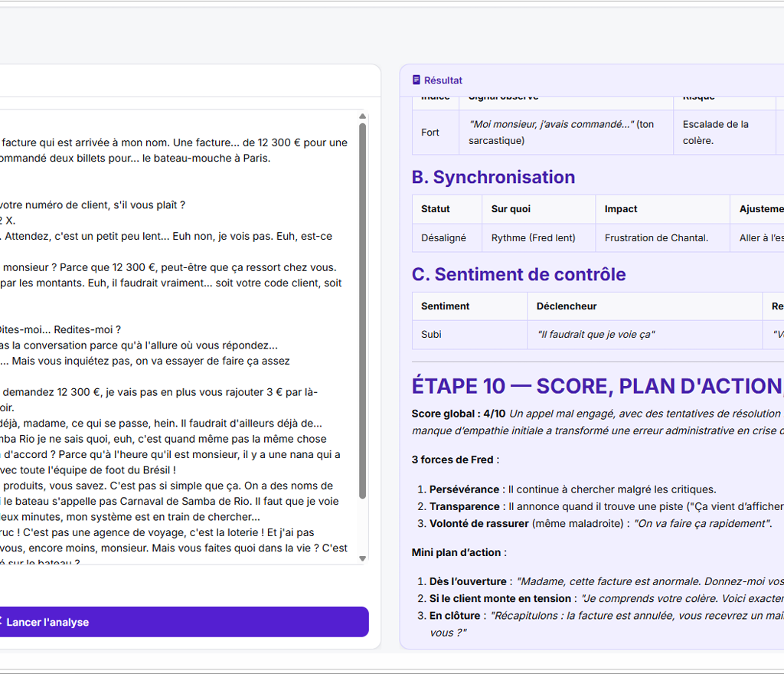Click the Frustration de Chantal cell
This screenshot has height=674, width=784.
(662, 238)
